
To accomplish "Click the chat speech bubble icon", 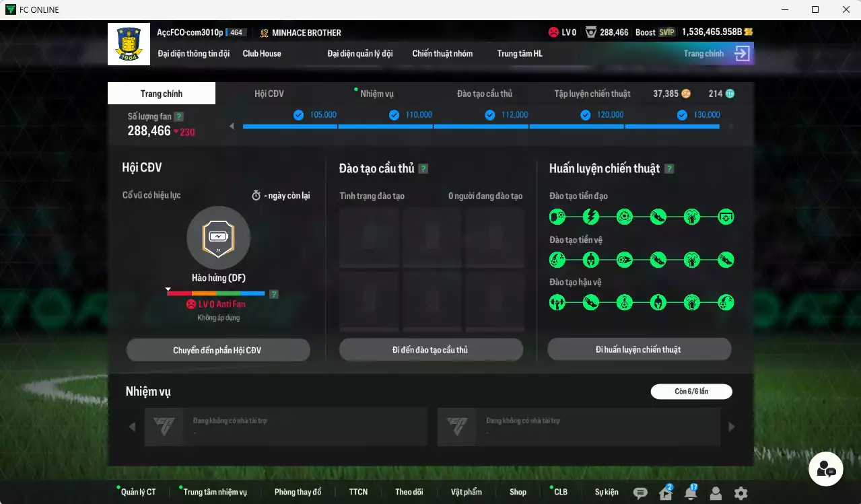I will [640, 493].
